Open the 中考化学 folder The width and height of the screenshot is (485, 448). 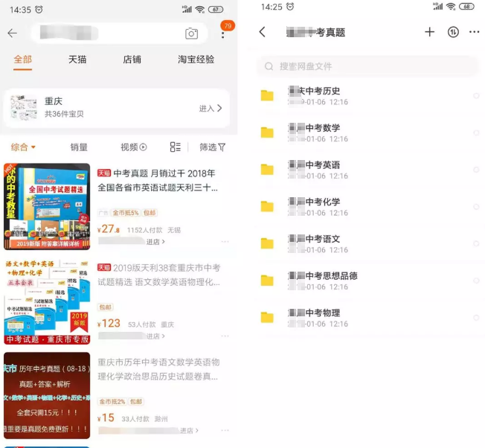(x=370, y=207)
